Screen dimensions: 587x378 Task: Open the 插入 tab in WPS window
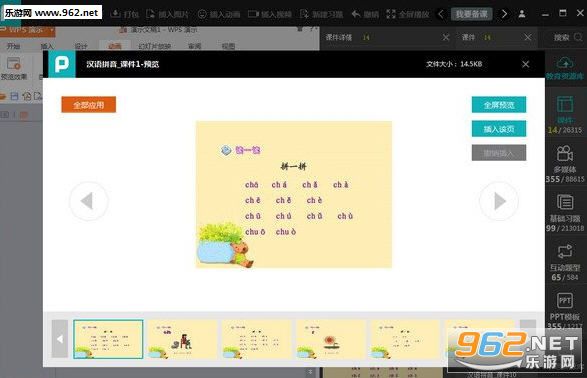[x=47, y=46]
